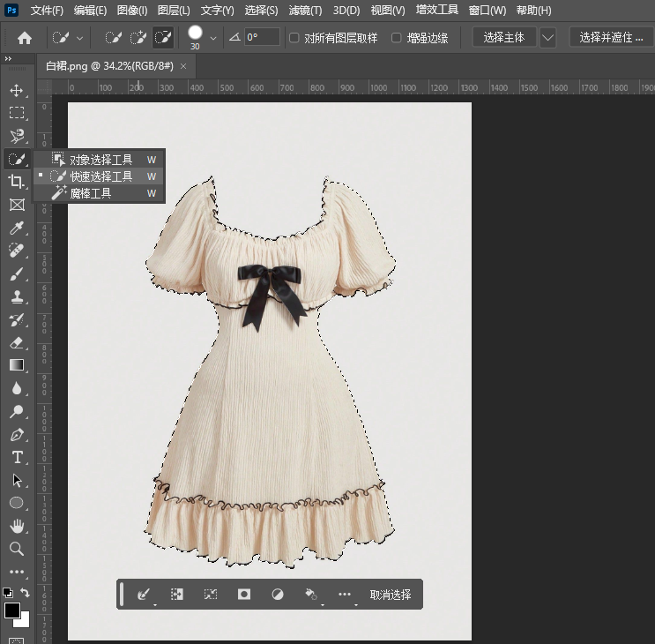The width and height of the screenshot is (655, 644).
Task: Enable 对所有图层取样 checkbox
Action: [x=295, y=38]
